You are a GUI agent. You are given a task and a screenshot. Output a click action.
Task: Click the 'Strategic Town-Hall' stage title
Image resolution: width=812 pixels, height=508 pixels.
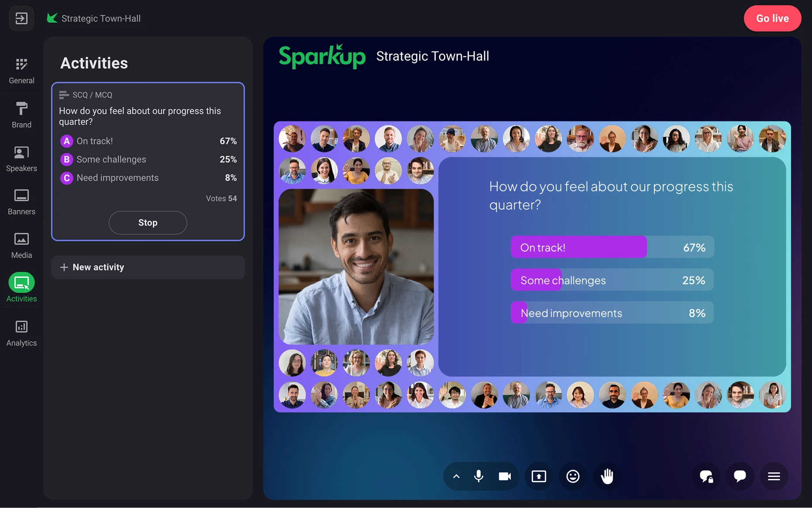tap(433, 56)
